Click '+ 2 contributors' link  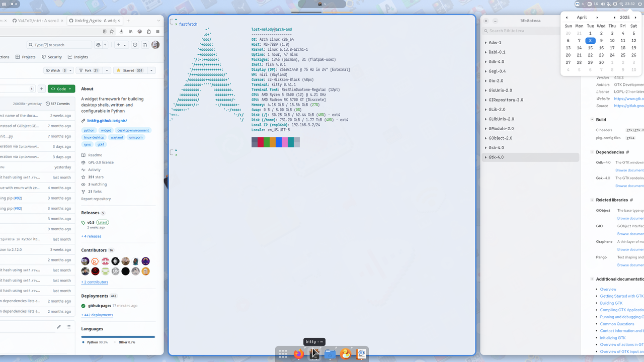[x=95, y=282]
